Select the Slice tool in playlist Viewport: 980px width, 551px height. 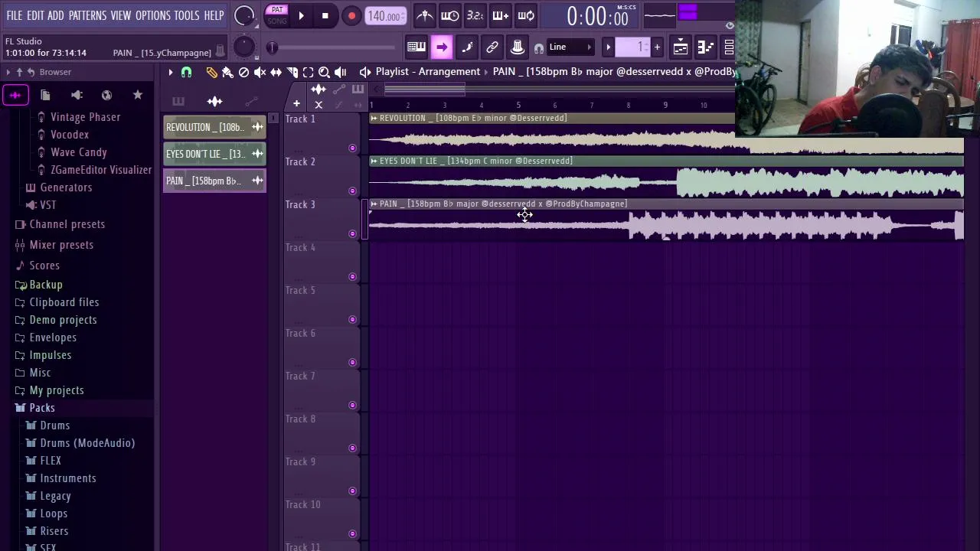pos(292,72)
